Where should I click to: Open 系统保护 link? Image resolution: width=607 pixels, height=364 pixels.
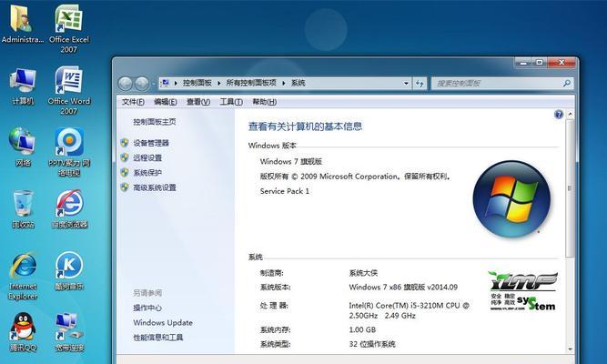point(147,173)
